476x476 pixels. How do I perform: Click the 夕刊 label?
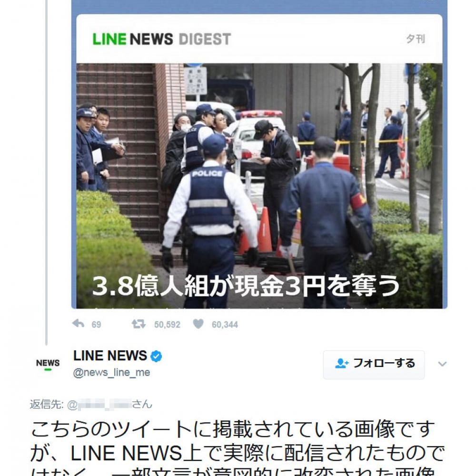pyautogui.click(x=415, y=39)
